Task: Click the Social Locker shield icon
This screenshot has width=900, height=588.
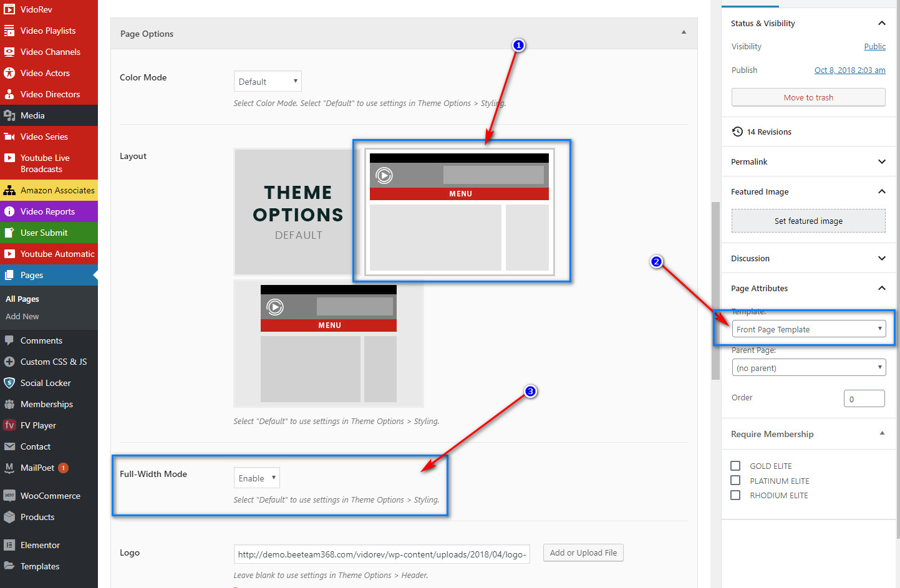Action: tap(9, 383)
